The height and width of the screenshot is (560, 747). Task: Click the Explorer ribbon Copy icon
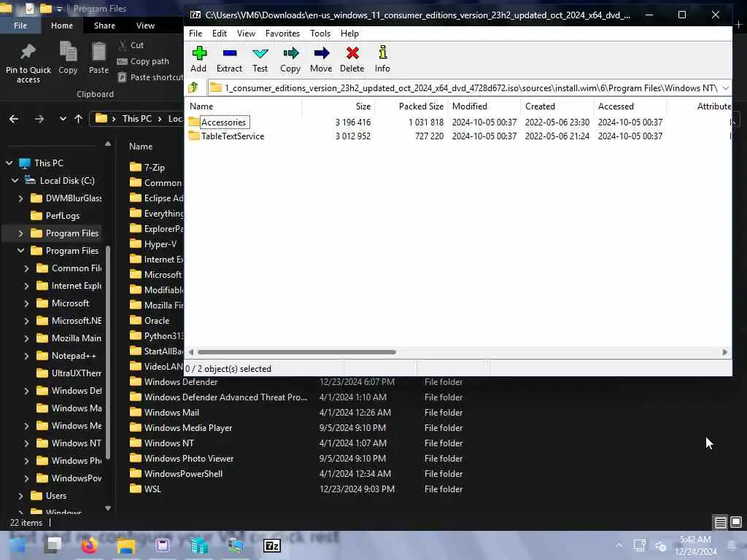click(68, 58)
